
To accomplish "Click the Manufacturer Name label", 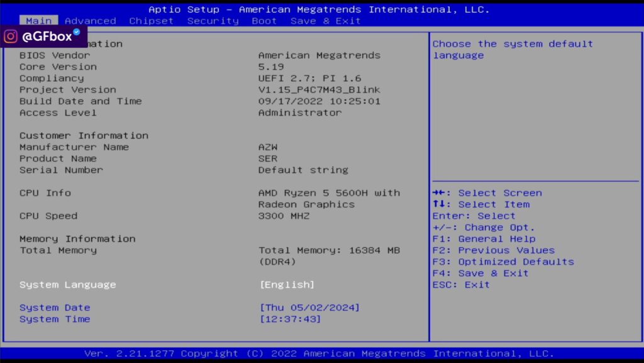I will click(74, 147).
